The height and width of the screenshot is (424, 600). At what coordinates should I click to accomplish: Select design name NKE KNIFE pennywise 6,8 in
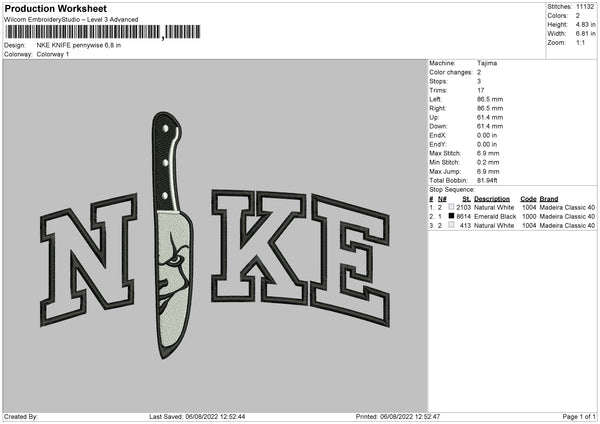coord(79,45)
